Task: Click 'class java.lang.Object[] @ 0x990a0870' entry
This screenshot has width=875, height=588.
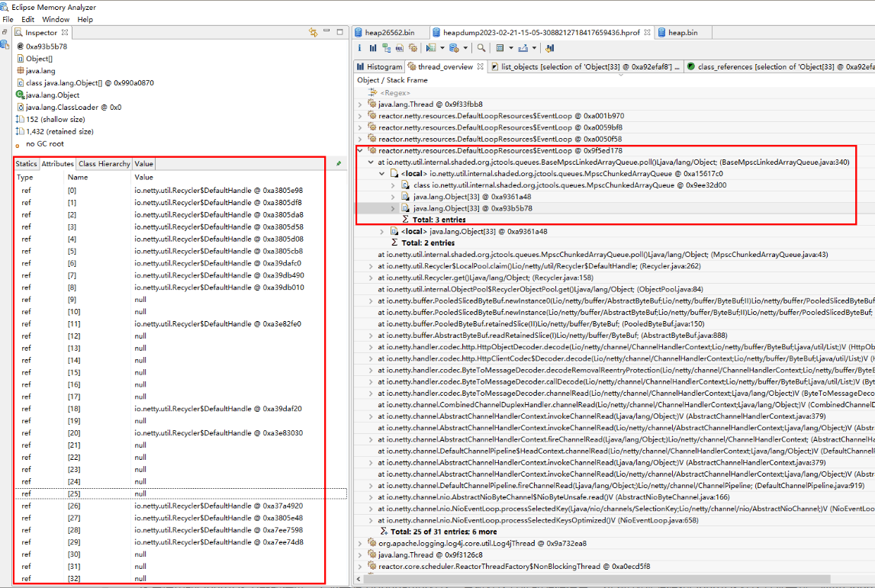Action: click(x=90, y=82)
